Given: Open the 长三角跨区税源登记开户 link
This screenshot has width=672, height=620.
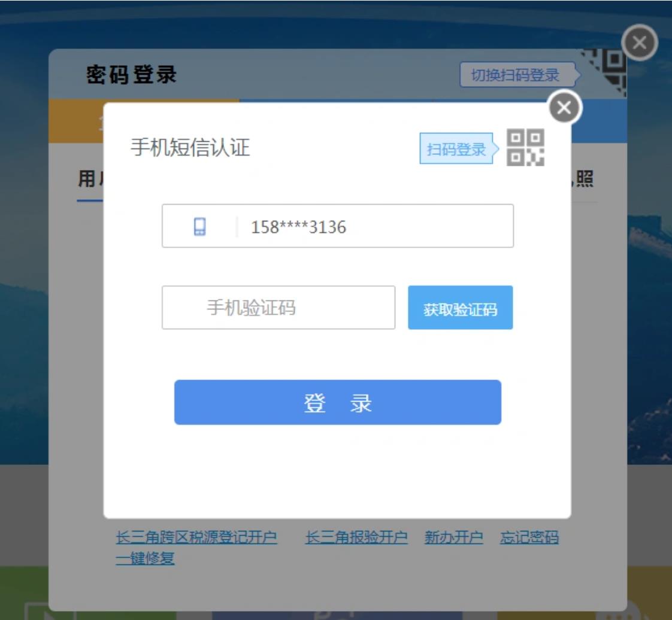Looking at the screenshot, I should click(196, 537).
